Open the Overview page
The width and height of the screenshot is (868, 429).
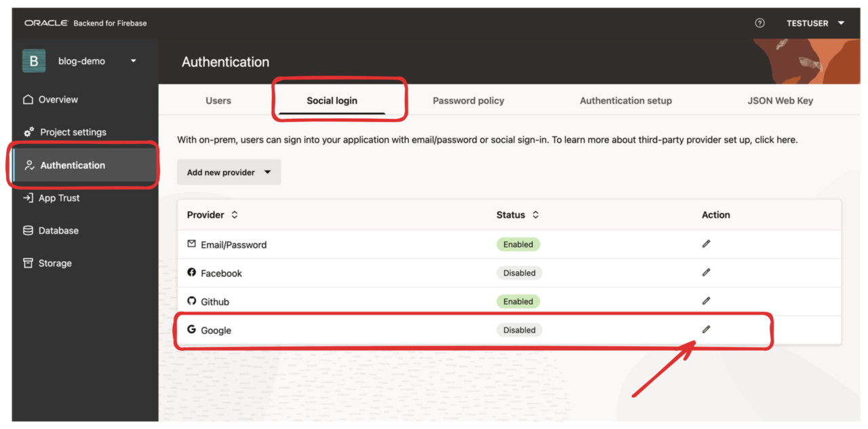point(51,100)
